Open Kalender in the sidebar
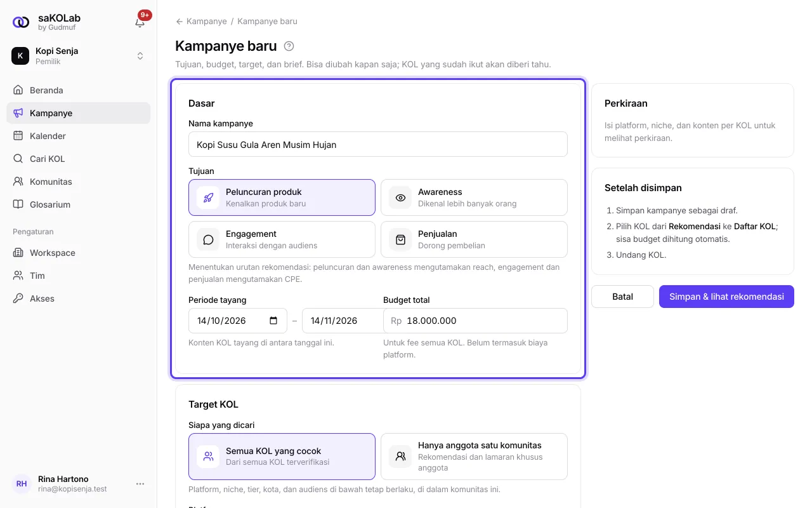The image size is (812, 508). [79, 136]
